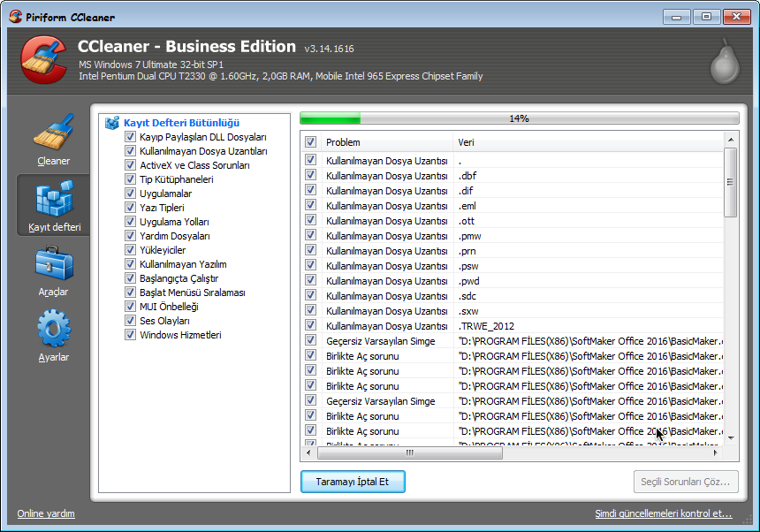The height and width of the screenshot is (532, 760).
Task: Click the Piriform pear logo
Action: [726, 61]
